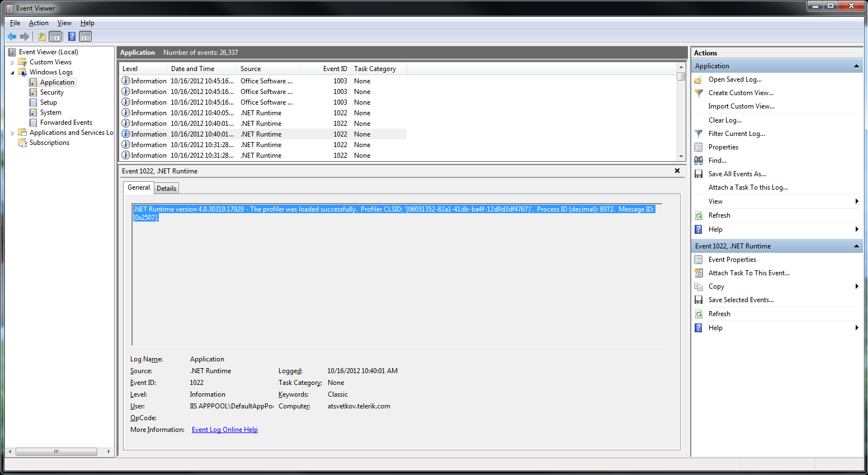The image size is (868, 475).
Task: Switch to the Details tab
Action: pos(166,189)
